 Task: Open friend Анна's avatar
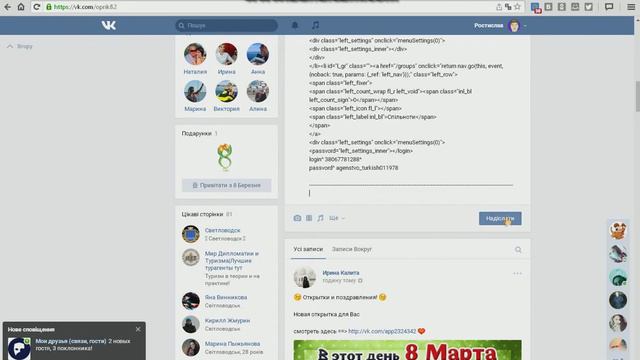258,54
